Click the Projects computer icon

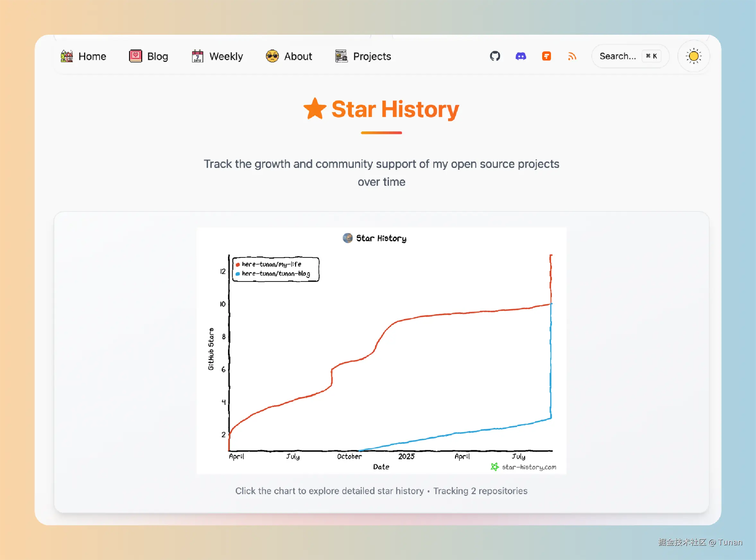341,56
